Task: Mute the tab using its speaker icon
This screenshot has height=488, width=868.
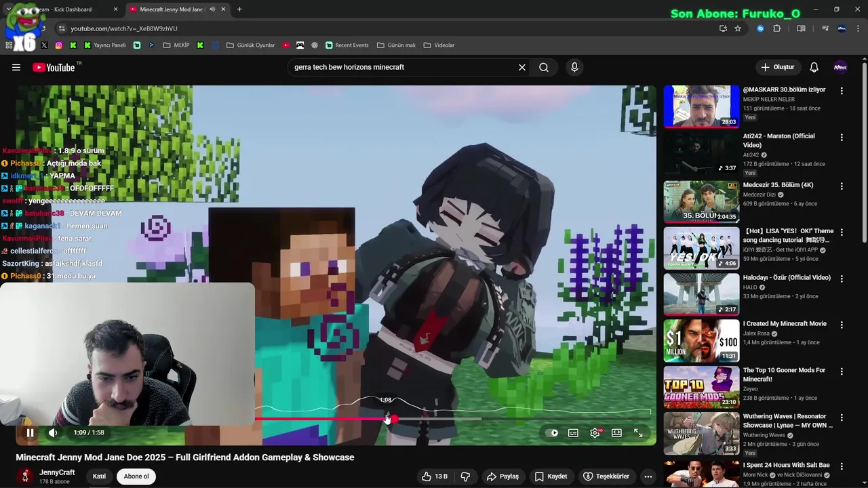Action: [x=212, y=9]
